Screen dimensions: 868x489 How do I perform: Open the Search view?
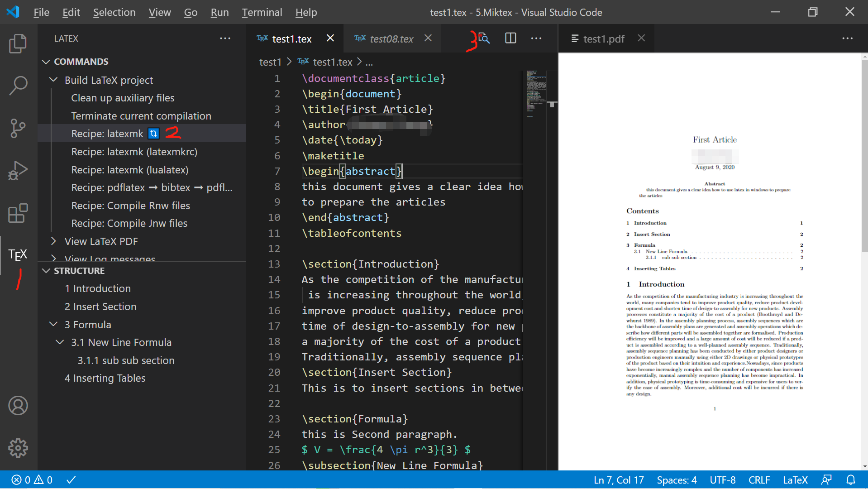pos(18,85)
